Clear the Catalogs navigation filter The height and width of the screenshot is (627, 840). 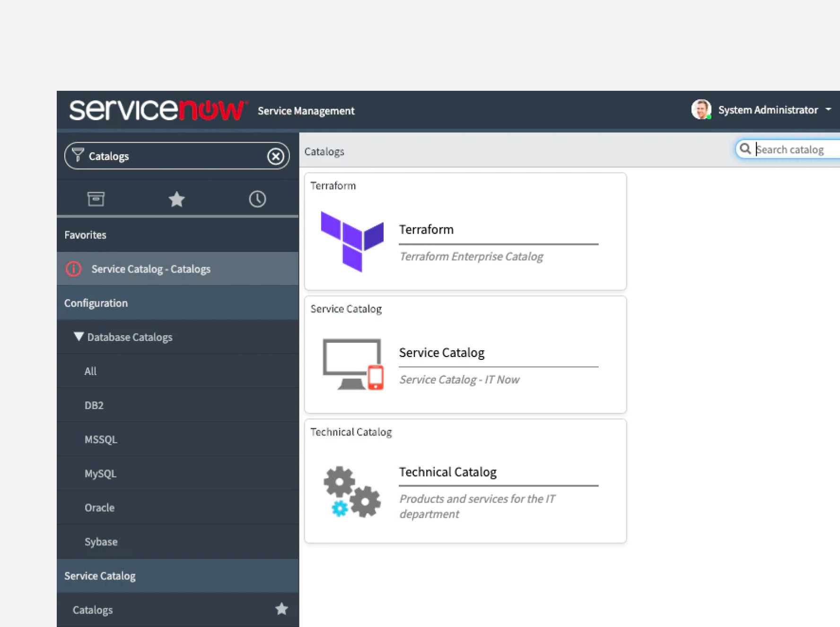point(276,156)
